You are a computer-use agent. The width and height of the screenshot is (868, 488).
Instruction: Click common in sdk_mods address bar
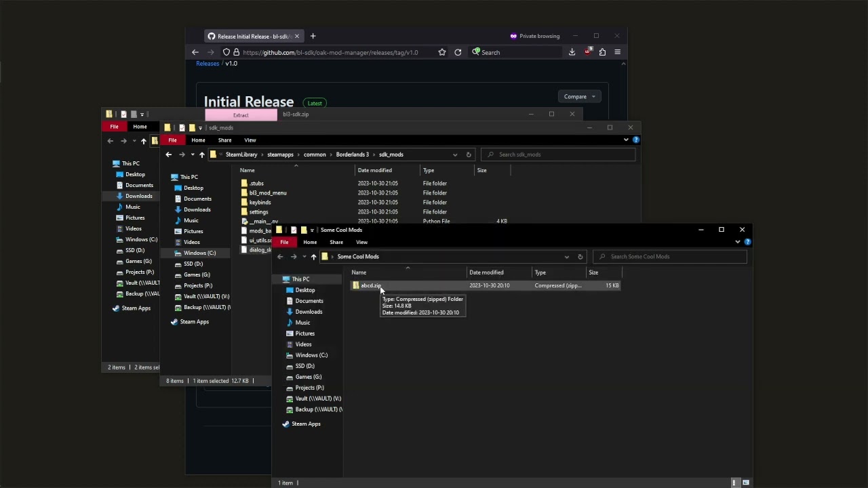tap(315, 155)
